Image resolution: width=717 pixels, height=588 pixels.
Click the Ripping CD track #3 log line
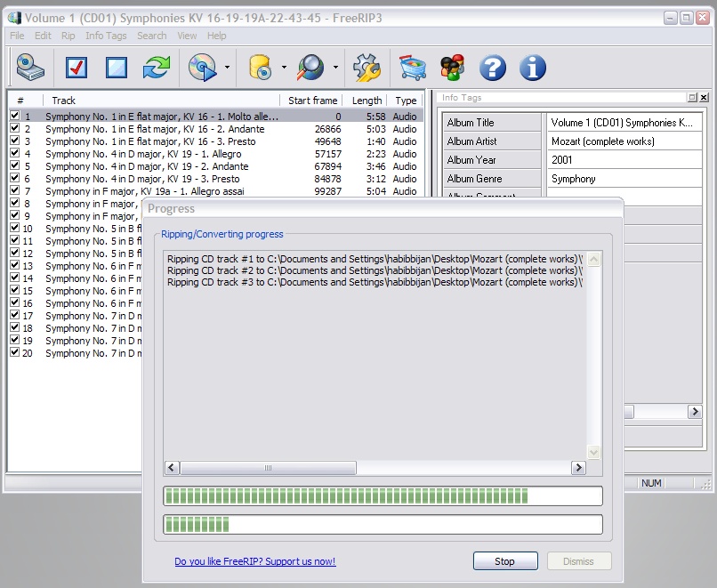pyautogui.click(x=375, y=282)
